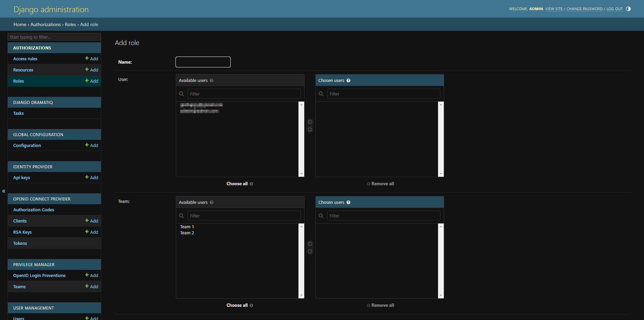644x320 pixels.
Task: Click Remove all under Team chosen list
Action: pos(380,305)
